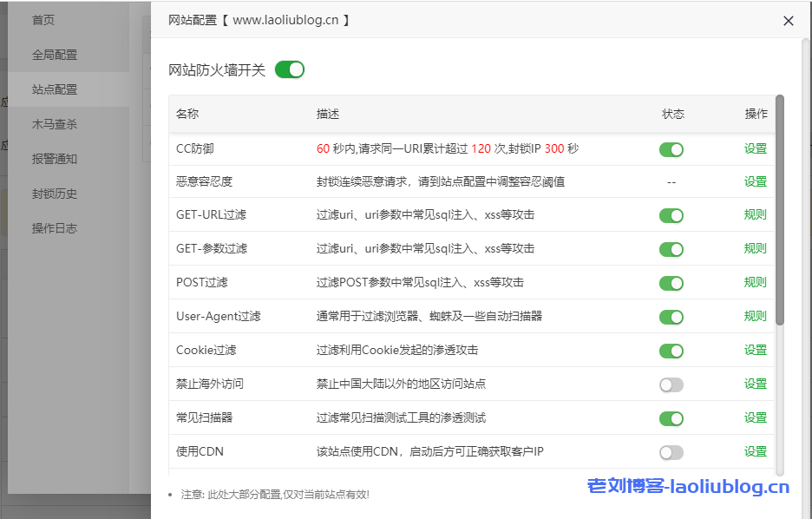812x519 pixels.
Task: Disable the 常见扫描器 filter switch
Action: click(671, 417)
